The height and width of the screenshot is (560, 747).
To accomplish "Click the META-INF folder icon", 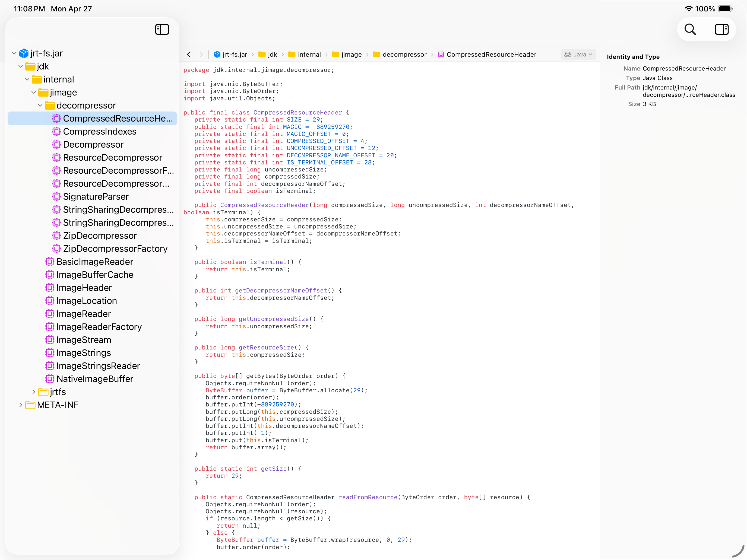I will [30, 405].
